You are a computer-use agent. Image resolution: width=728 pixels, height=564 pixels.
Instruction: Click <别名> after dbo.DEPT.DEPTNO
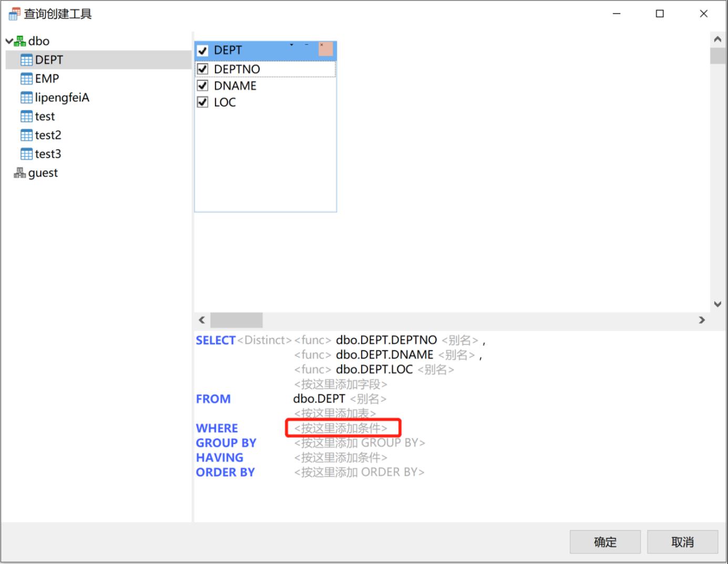460,340
